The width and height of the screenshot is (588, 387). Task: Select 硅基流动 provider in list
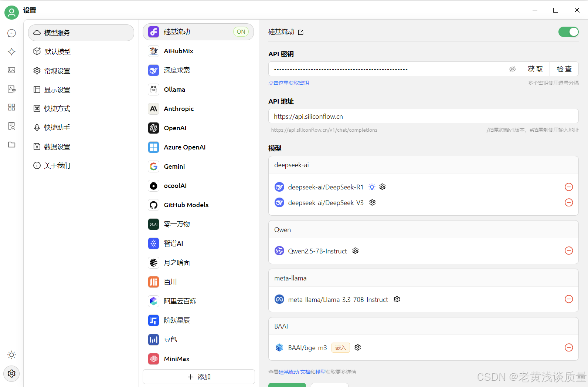pos(198,32)
